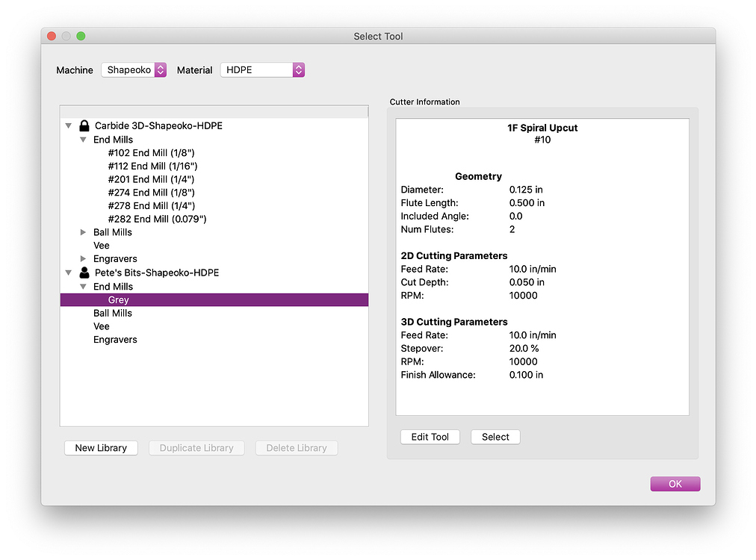Select #102 End Mill (1/8") tool

151,153
